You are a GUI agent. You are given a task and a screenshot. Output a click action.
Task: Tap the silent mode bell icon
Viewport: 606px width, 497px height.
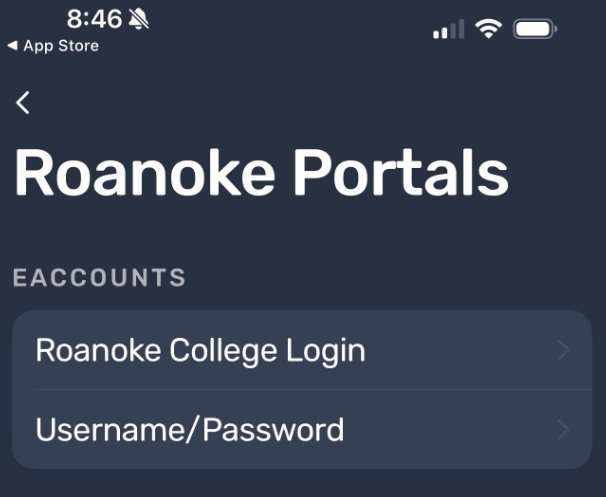pos(139,19)
